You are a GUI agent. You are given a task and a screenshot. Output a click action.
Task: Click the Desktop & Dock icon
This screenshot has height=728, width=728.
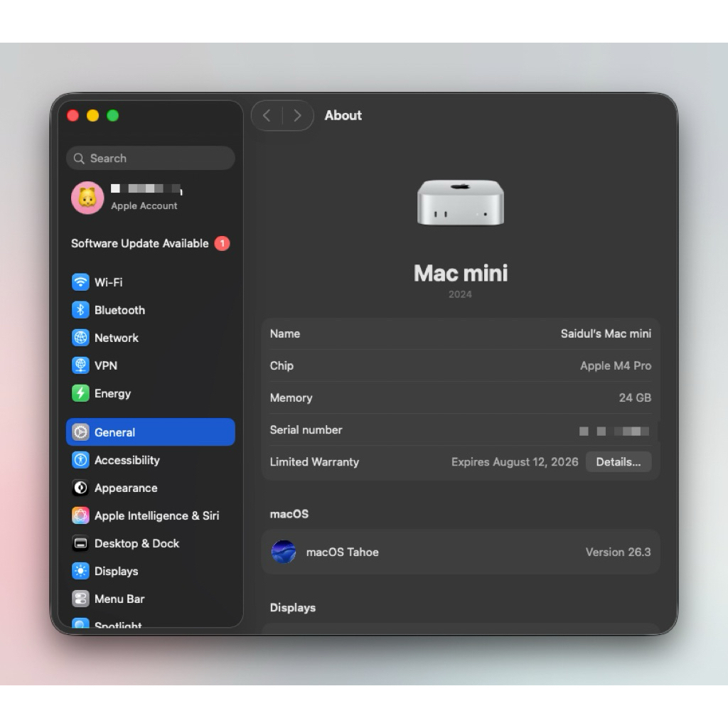(x=80, y=543)
